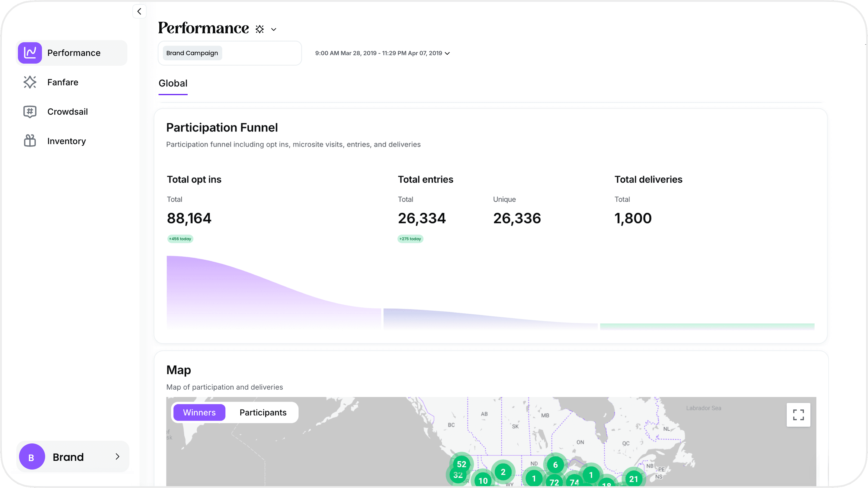Click the map cluster marker labeled 52
868x488 pixels.
click(461, 464)
